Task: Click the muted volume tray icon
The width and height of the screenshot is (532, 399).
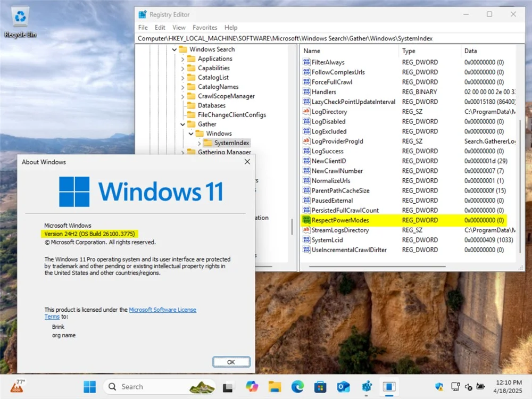Action: tap(468, 387)
